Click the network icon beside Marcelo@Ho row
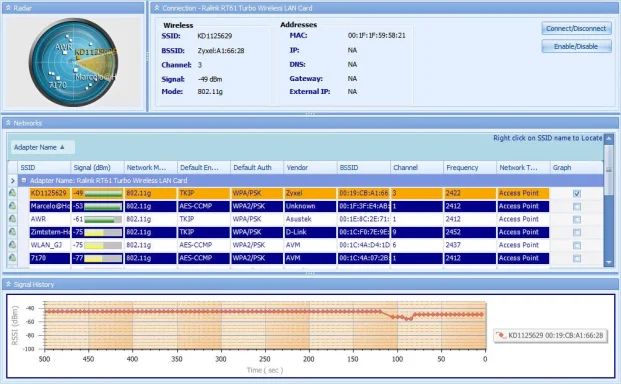621x384 pixels. tap(12, 206)
